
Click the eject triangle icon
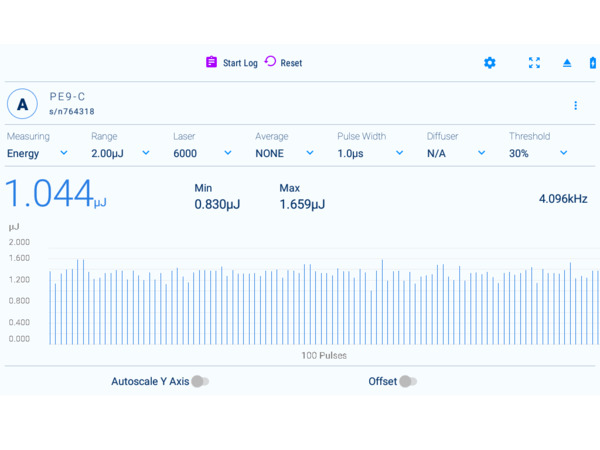pyautogui.click(x=567, y=63)
